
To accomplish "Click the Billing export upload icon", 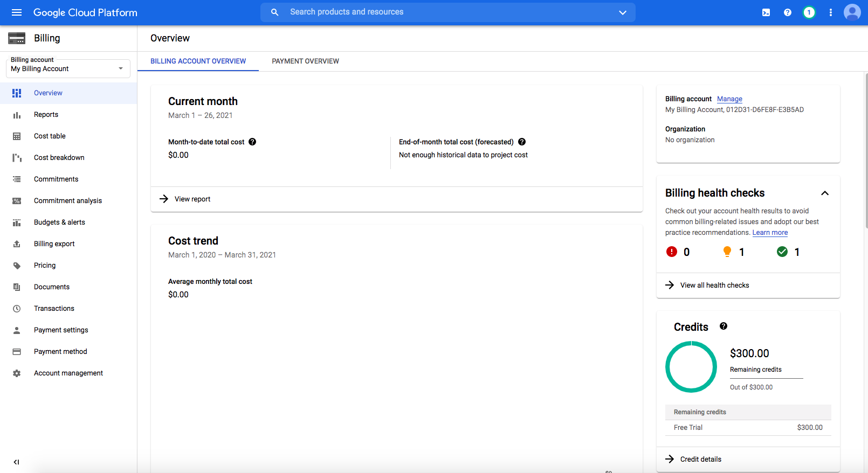I will (x=17, y=244).
